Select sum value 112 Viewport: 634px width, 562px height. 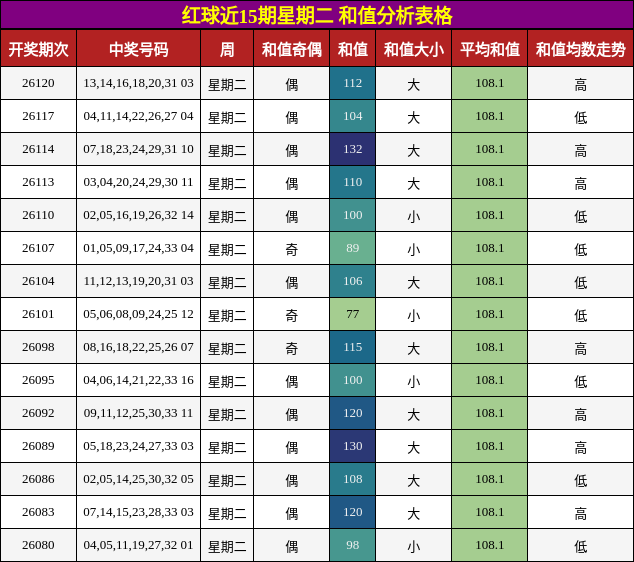point(353,83)
